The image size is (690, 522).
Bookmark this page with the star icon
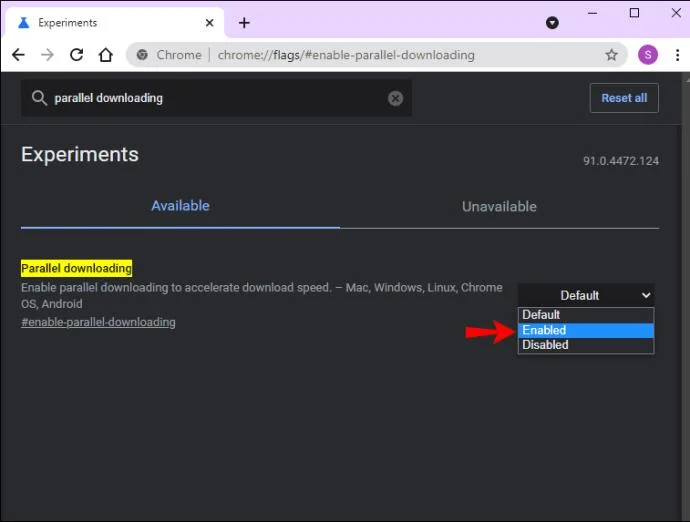(x=611, y=55)
